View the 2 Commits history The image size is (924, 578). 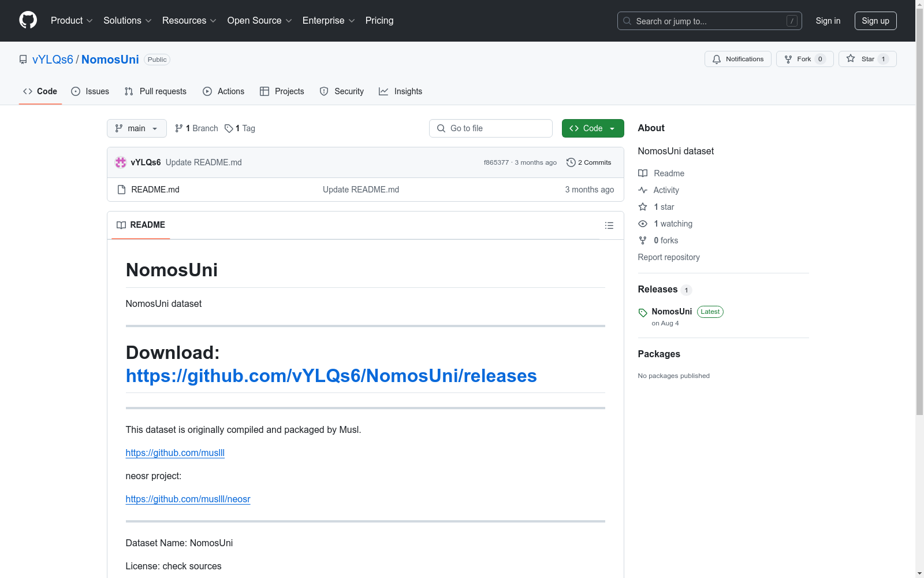[x=589, y=162]
